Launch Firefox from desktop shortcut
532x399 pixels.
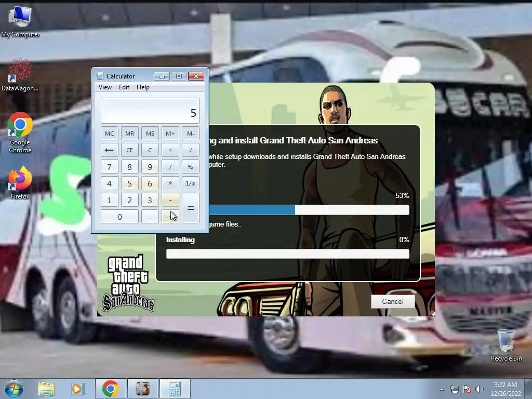[x=20, y=182]
